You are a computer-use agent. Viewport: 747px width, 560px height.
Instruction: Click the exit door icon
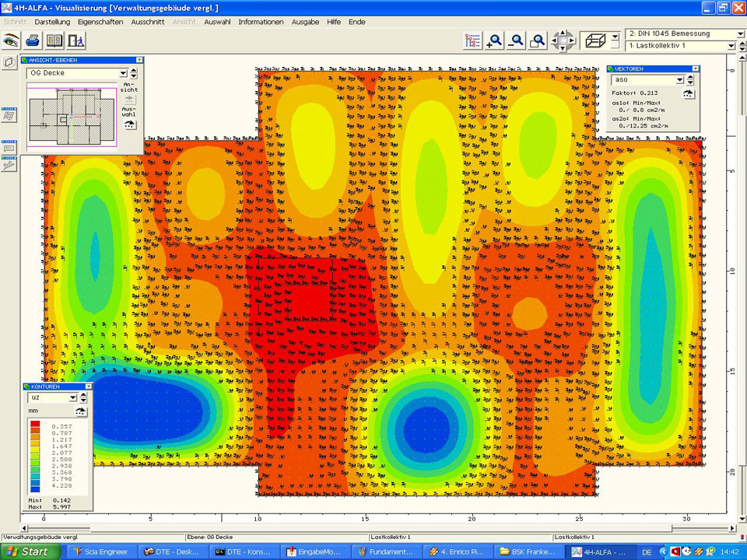(75, 40)
